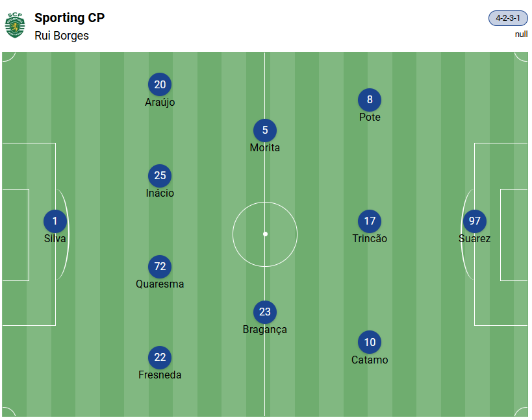Click the Bragança name label
Screen dimensions: 532x420
[x=265, y=330]
